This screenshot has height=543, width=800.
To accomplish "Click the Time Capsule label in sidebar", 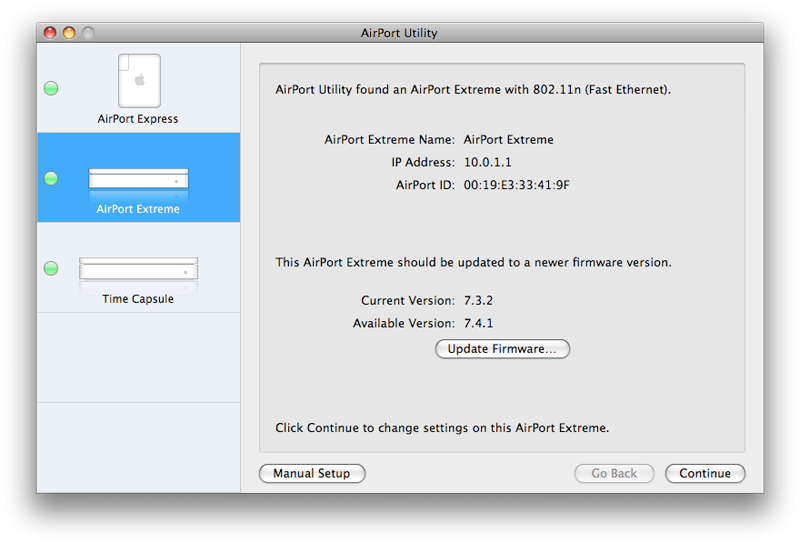I will (138, 299).
